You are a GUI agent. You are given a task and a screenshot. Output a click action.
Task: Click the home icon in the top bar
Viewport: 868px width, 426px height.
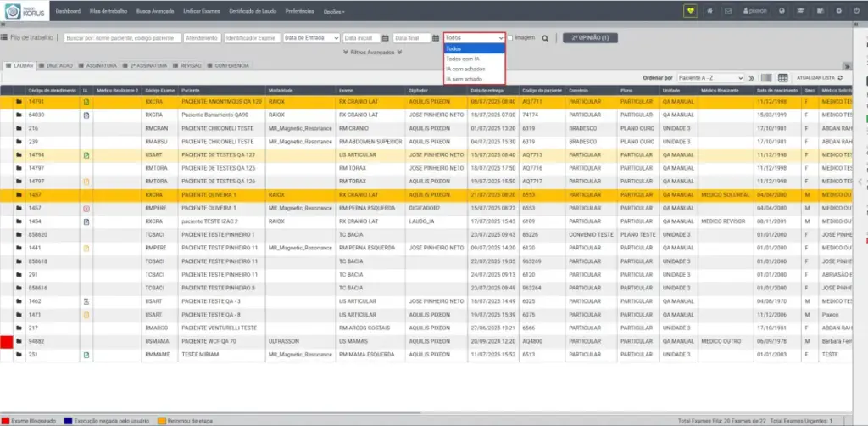[x=709, y=11]
